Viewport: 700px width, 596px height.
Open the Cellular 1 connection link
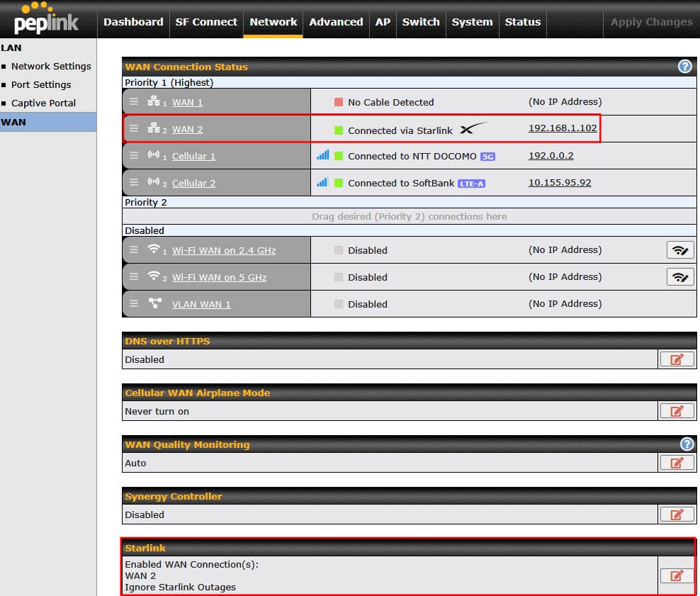(193, 156)
